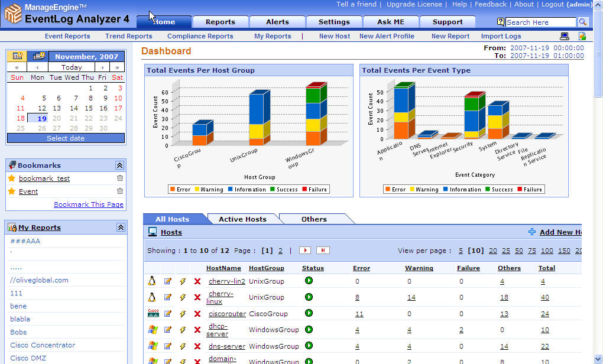This screenshot has width=603, height=364.
Task: Click the search magnifier icon
Action: pos(583,22)
